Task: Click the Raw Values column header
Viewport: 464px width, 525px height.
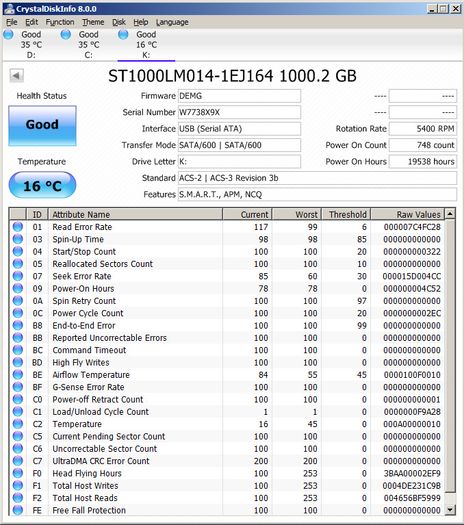Action: (408, 214)
